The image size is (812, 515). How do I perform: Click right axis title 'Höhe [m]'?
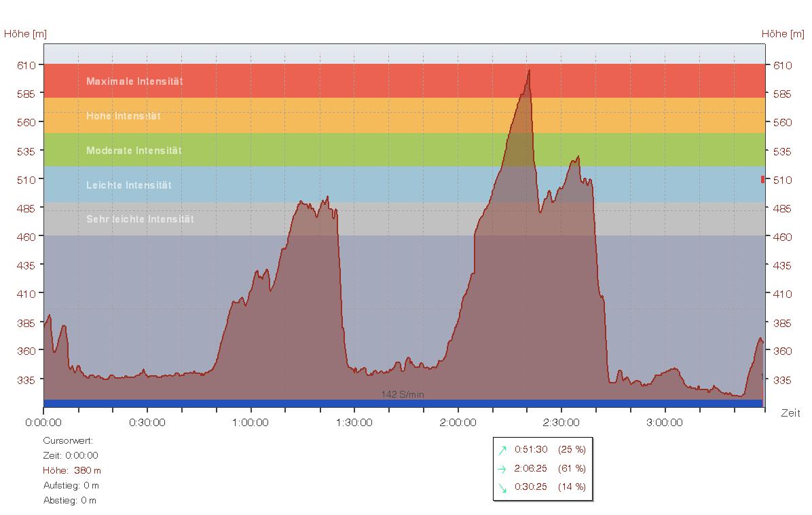point(783,34)
